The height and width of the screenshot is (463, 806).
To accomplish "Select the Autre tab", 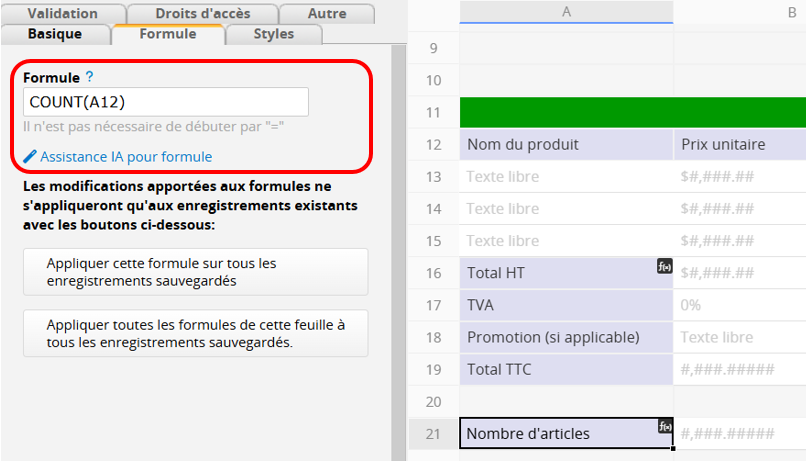I will (327, 14).
